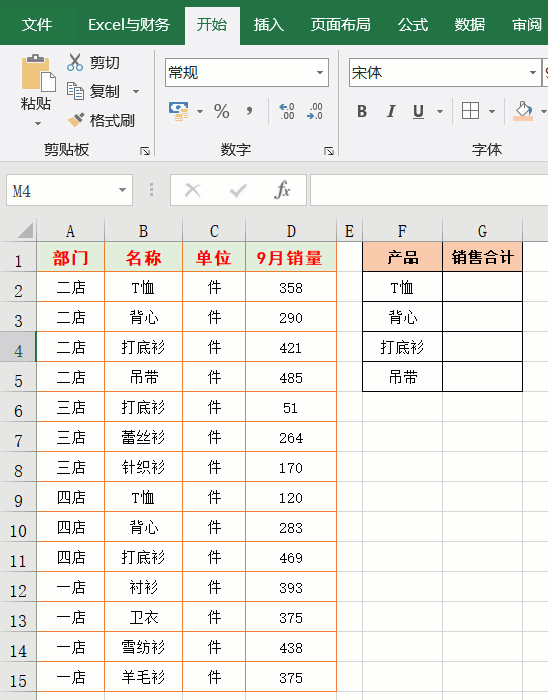Click the 9月销量 header cell
The width and height of the screenshot is (548, 700).
291,257
